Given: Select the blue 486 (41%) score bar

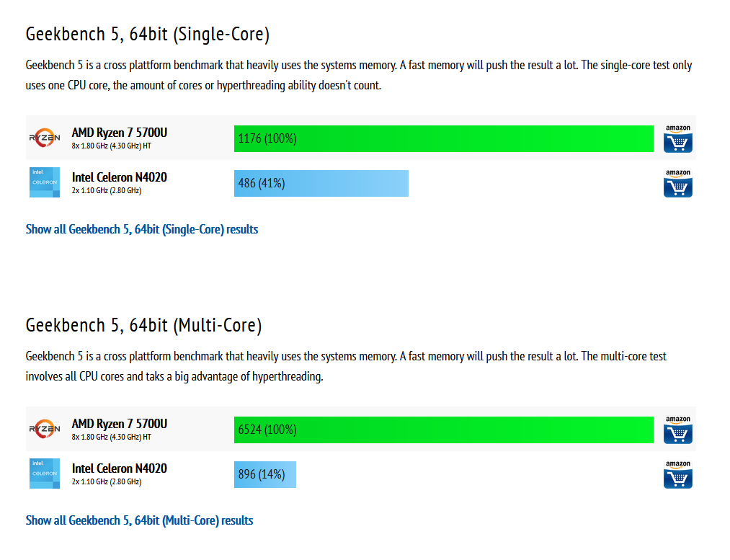Looking at the screenshot, I should click(x=321, y=183).
